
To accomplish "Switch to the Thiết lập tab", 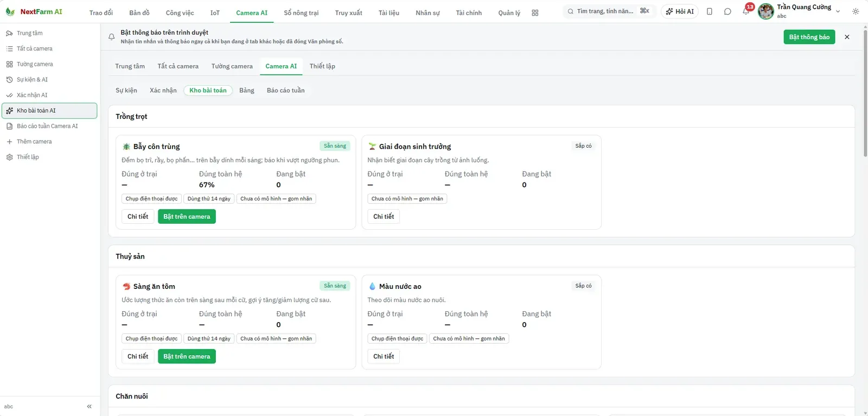I will pyautogui.click(x=322, y=66).
